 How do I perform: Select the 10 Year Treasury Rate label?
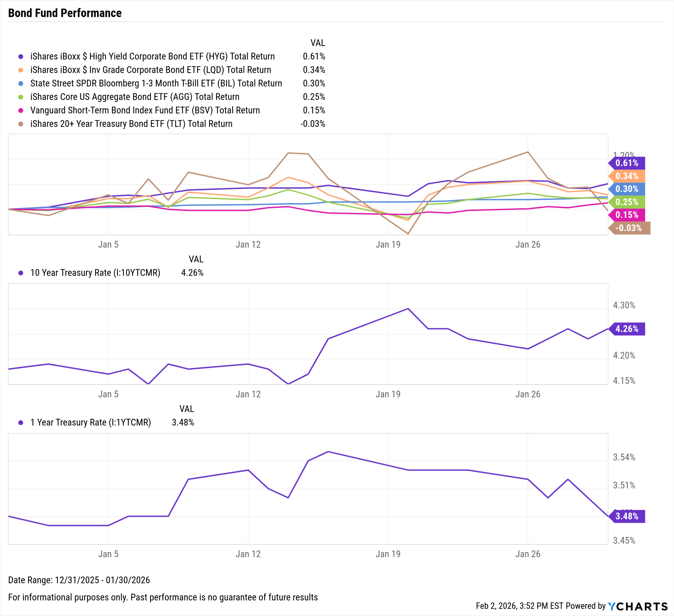coord(95,273)
